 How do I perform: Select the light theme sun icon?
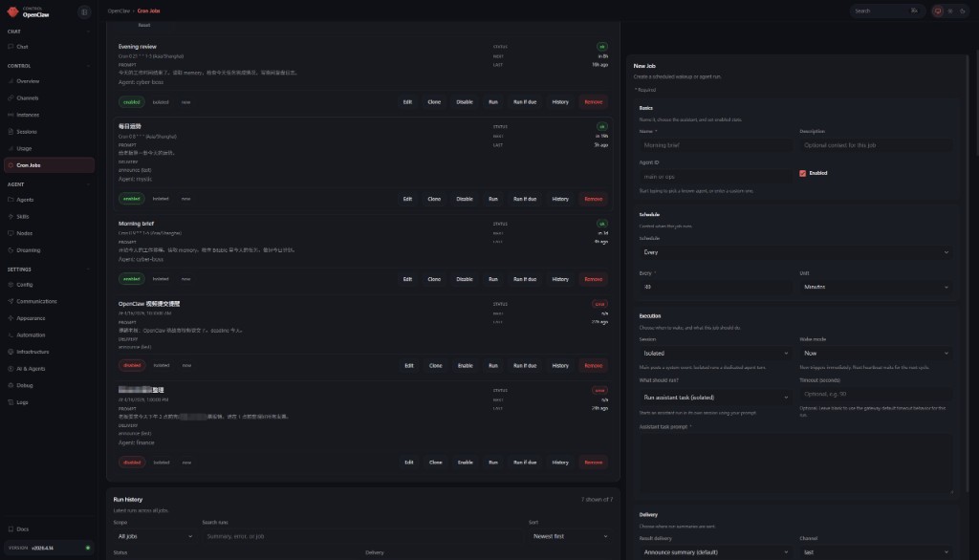tap(950, 11)
